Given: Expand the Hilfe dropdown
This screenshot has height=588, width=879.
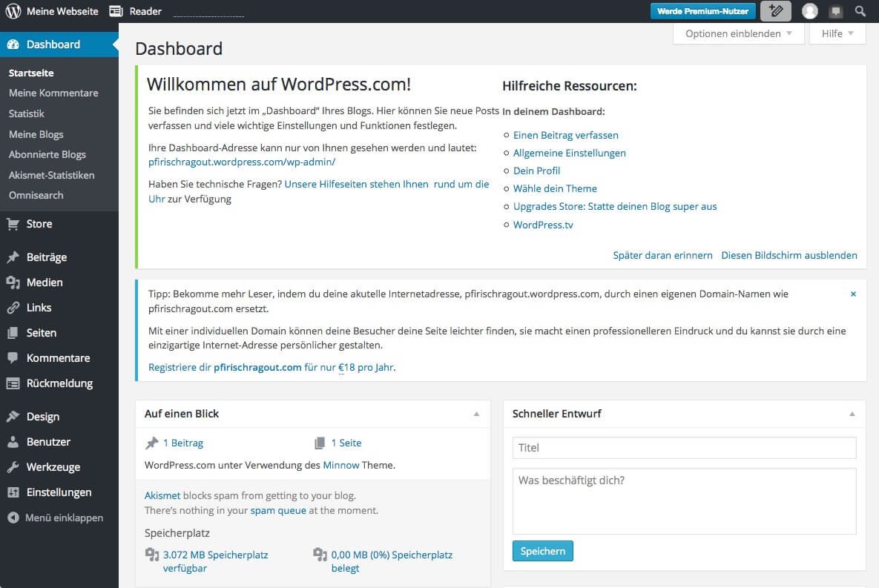Looking at the screenshot, I should click(836, 33).
